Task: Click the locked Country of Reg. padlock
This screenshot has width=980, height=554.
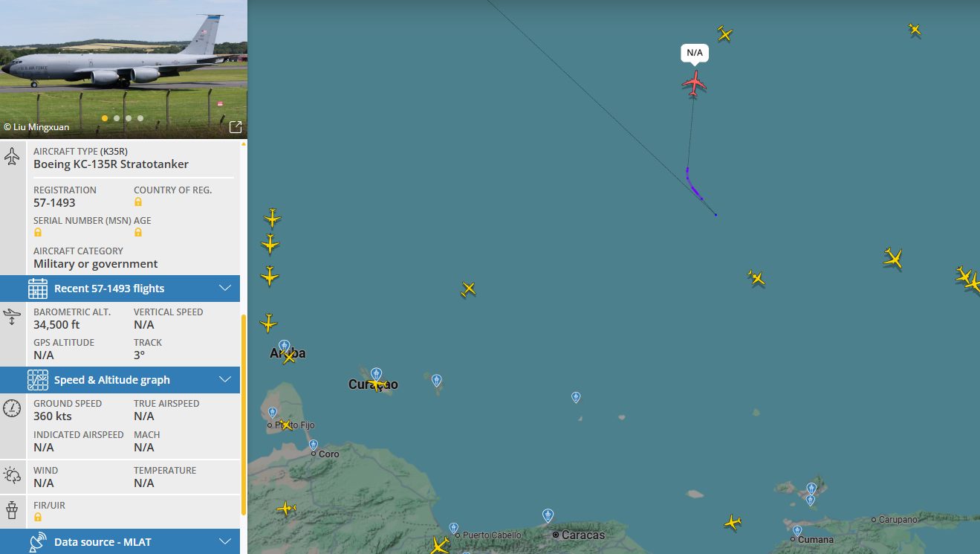Action: point(138,202)
